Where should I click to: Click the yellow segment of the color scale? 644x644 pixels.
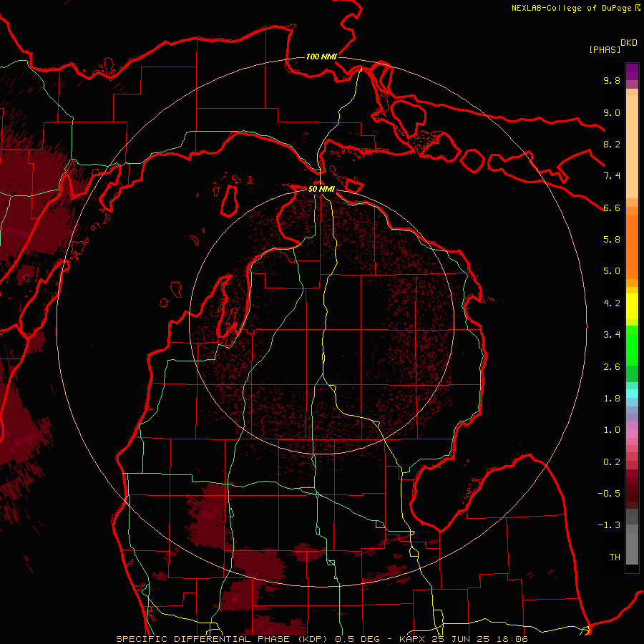632,306
